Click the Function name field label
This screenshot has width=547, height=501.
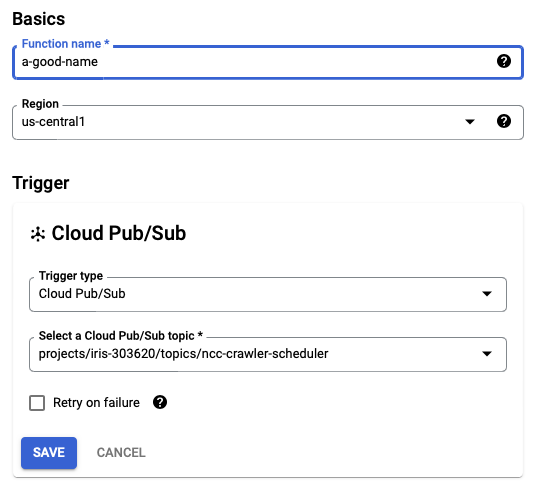(66, 44)
